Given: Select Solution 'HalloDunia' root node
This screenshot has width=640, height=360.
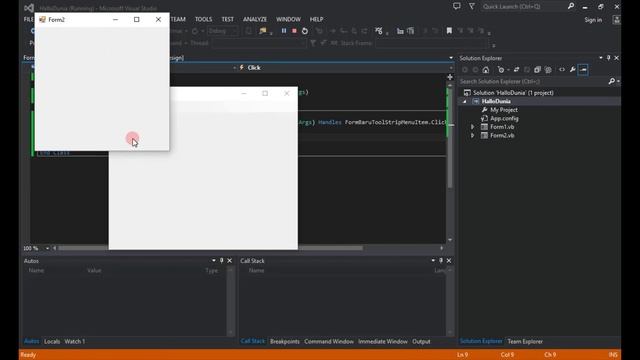Looking at the screenshot, I should coord(513,93).
